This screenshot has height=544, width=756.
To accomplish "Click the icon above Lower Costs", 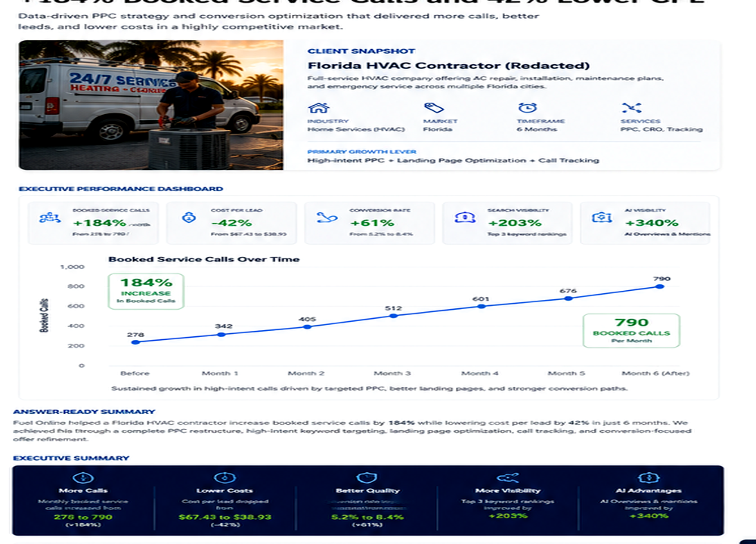I will (x=225, y=478).
